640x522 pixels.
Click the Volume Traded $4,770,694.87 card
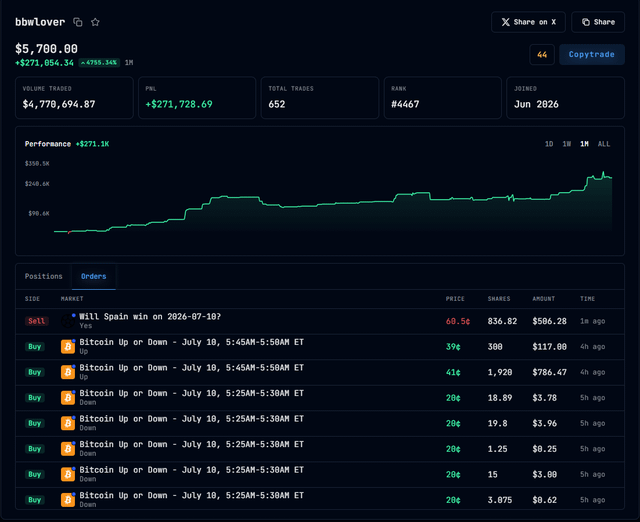(x=74, y=98)
